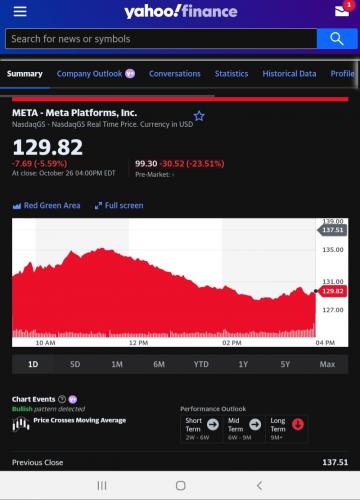The height and width of the screenshot is (500, 360).
Task: Click the Mid Term outlook arrow icon
Action: click(255, 424)
